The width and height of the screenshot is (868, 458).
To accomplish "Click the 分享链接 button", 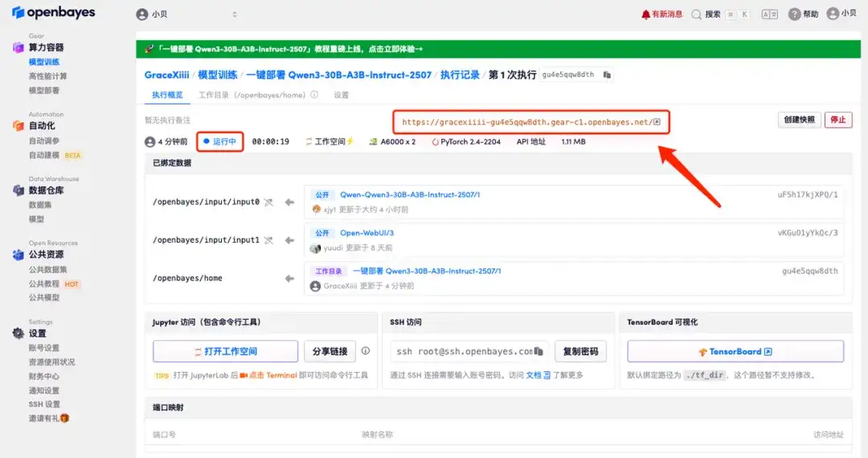I will pyautogui.click(x=330, y=351).
